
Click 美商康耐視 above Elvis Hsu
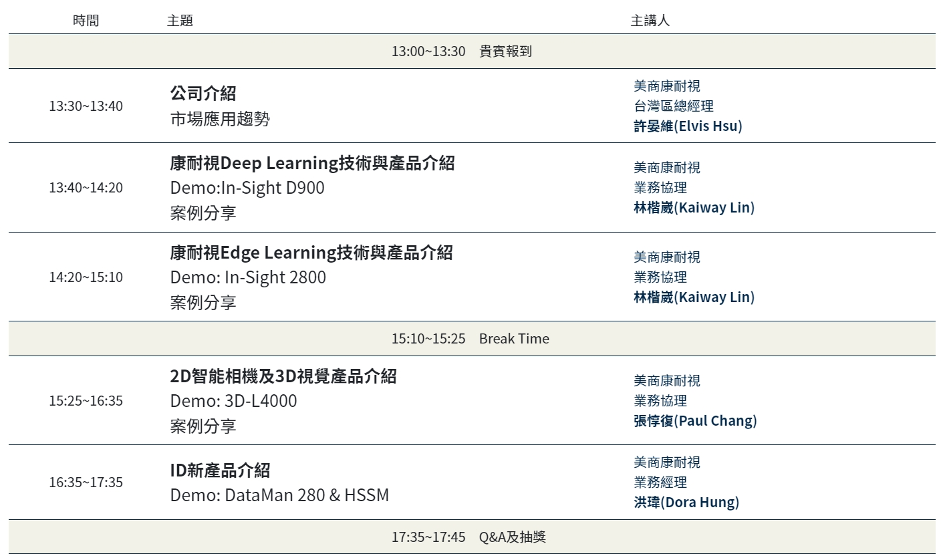click(x=667, y=86)
